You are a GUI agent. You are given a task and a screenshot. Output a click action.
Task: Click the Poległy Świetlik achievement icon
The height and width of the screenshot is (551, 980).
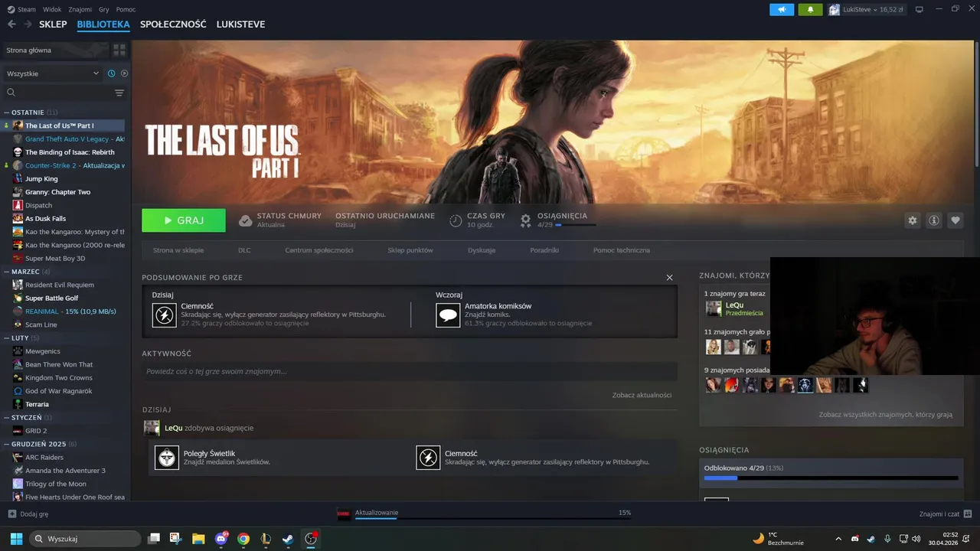pos(166,458)
